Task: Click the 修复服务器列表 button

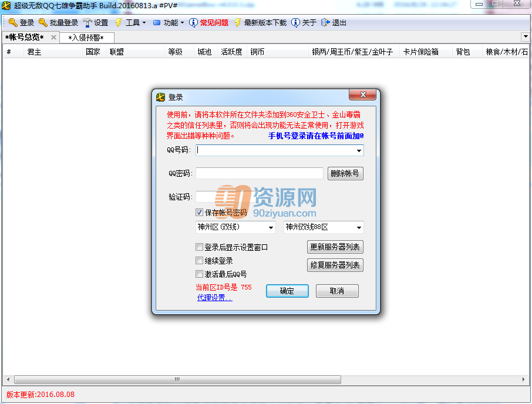Action: coord(335,265)
